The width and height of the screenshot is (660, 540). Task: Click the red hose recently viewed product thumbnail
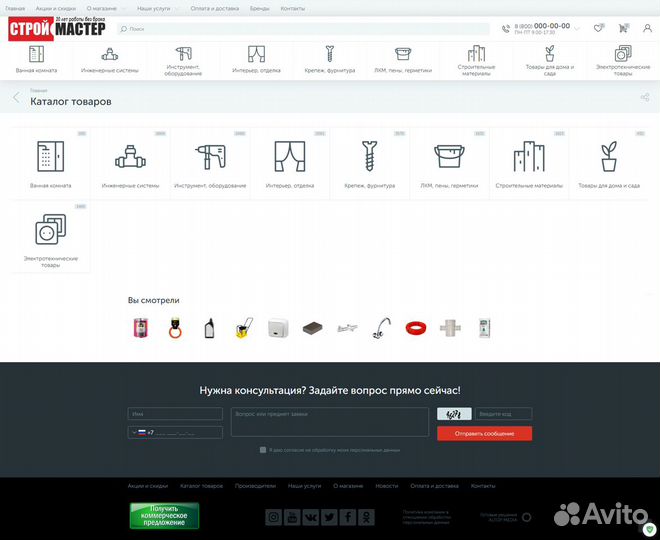point(413,328)
